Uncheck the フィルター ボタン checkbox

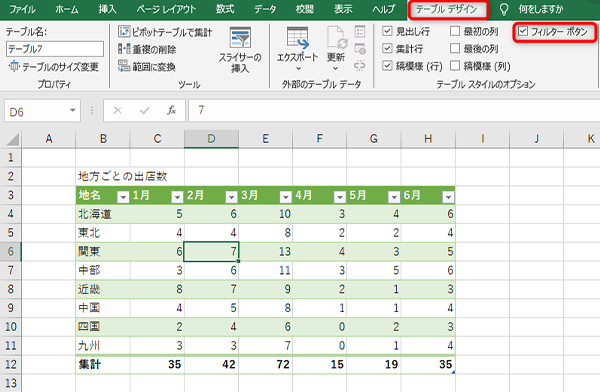(x=523, y=31)
